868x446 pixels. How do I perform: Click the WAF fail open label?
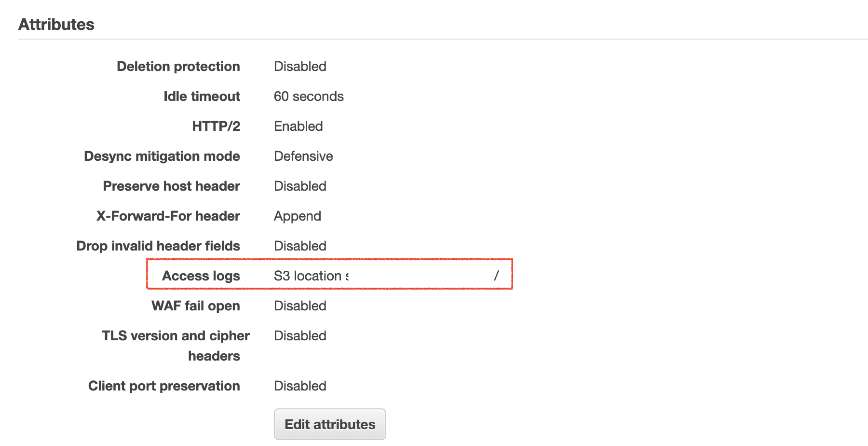(x=196, y=306)
